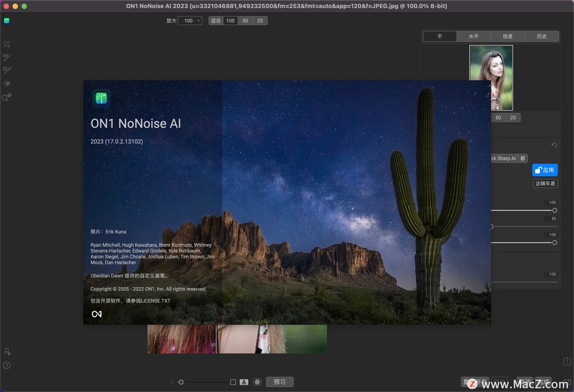Click the LICENSE.TXT open-source notice text

pyautogui.click(x=130, y=301)
